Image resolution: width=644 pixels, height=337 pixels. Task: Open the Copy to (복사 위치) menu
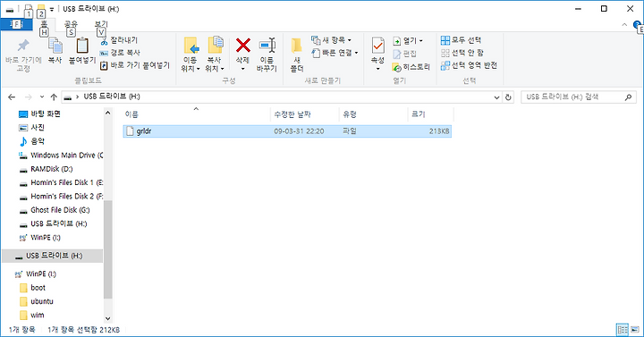coord(215,55)
